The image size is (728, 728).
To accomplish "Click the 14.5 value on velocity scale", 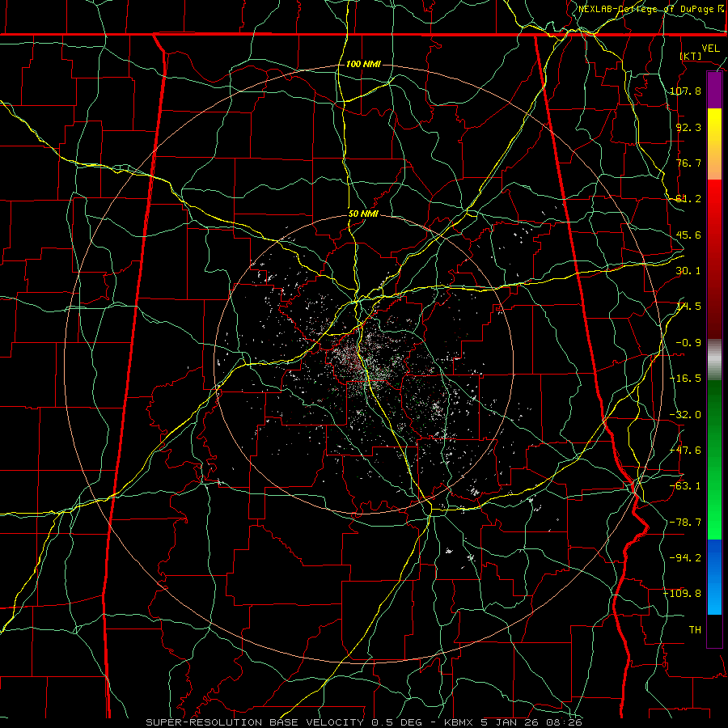I will point(688,307).
